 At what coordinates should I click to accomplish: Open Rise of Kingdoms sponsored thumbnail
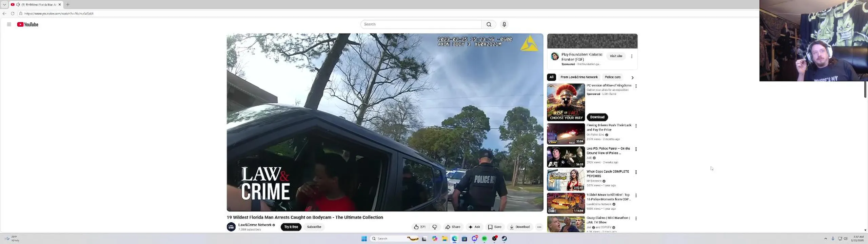[566, 102]
